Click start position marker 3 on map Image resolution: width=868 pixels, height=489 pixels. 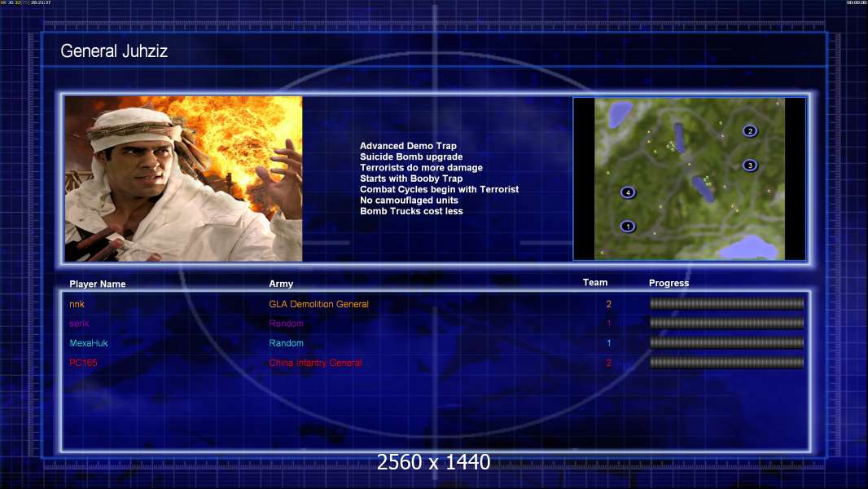(750, 165)
